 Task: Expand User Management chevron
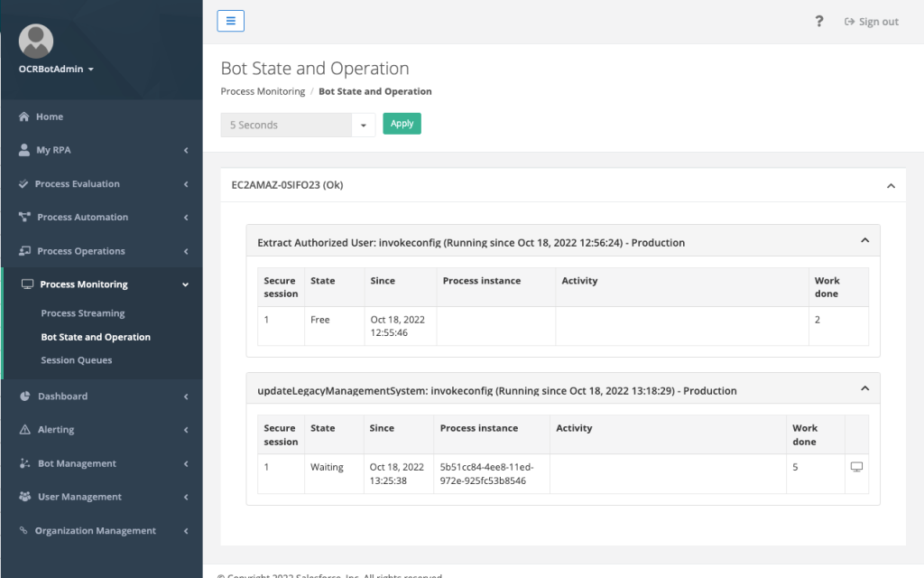(186, 498)
